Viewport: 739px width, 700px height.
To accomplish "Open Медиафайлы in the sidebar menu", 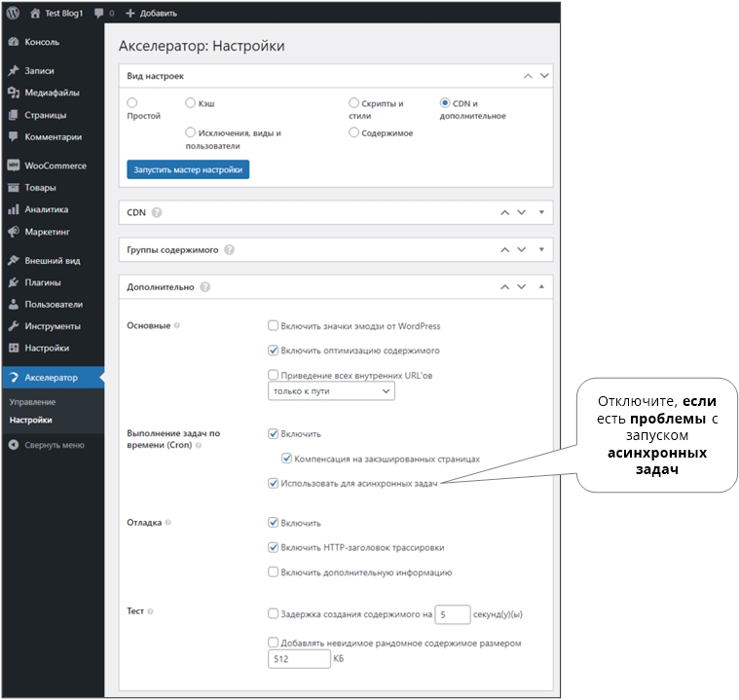I will coord(52,92).
